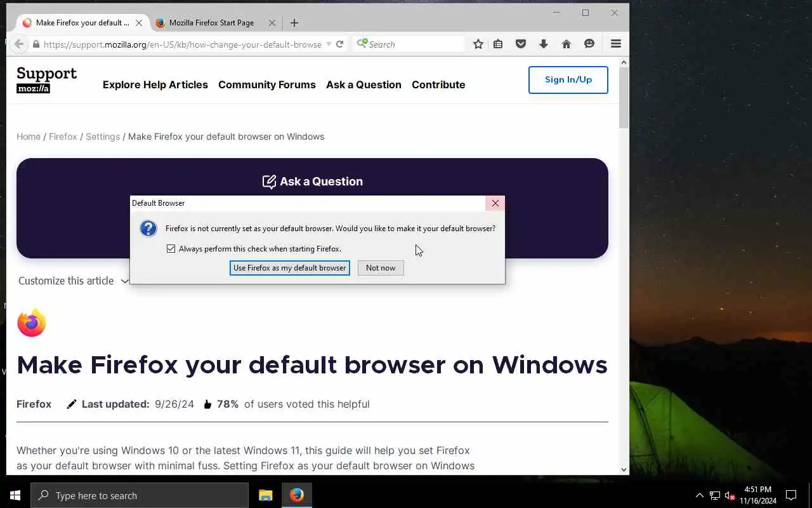The width and height of the screenshot is (812, 508).
Task: Click the Type here to search box
Action: click(140, 495)
